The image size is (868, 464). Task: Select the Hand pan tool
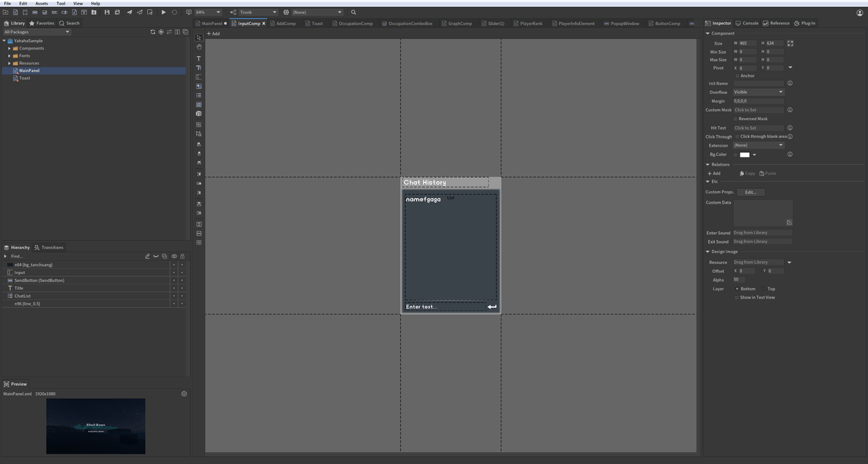pyautogui.click(x=199, y=47)
